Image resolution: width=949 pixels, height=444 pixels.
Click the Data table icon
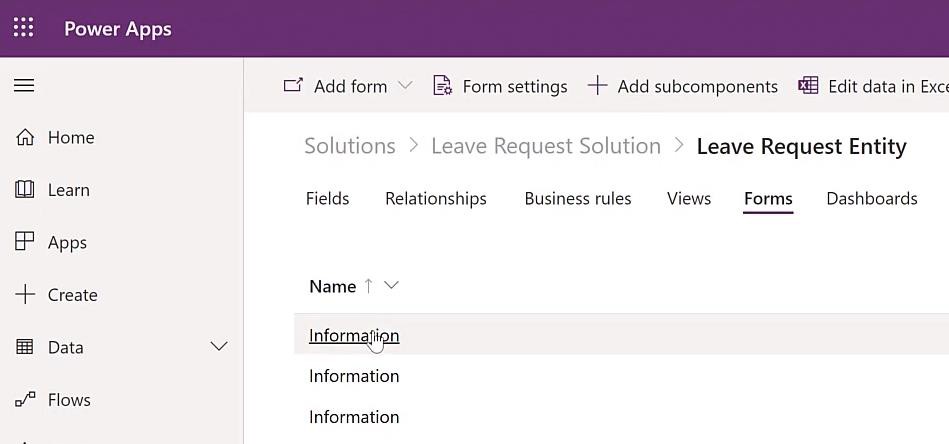coord(25,347)
